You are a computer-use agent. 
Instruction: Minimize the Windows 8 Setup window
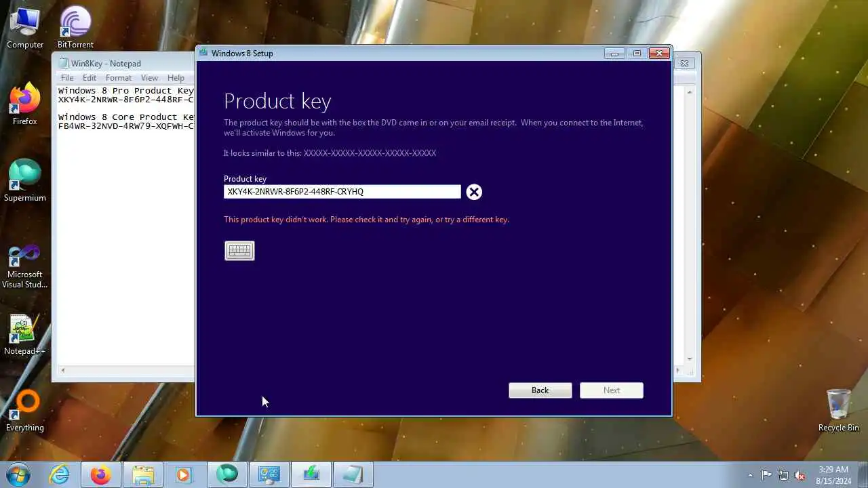(614, 54)
